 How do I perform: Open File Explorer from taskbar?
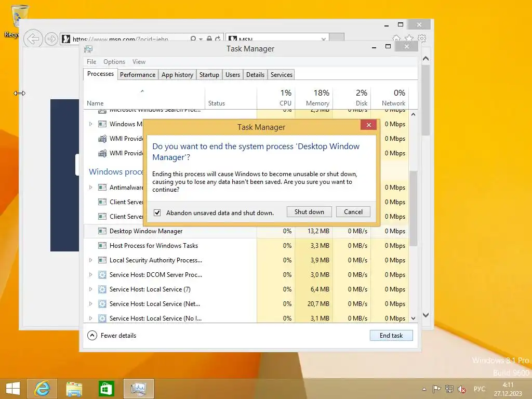pos(74,389)
